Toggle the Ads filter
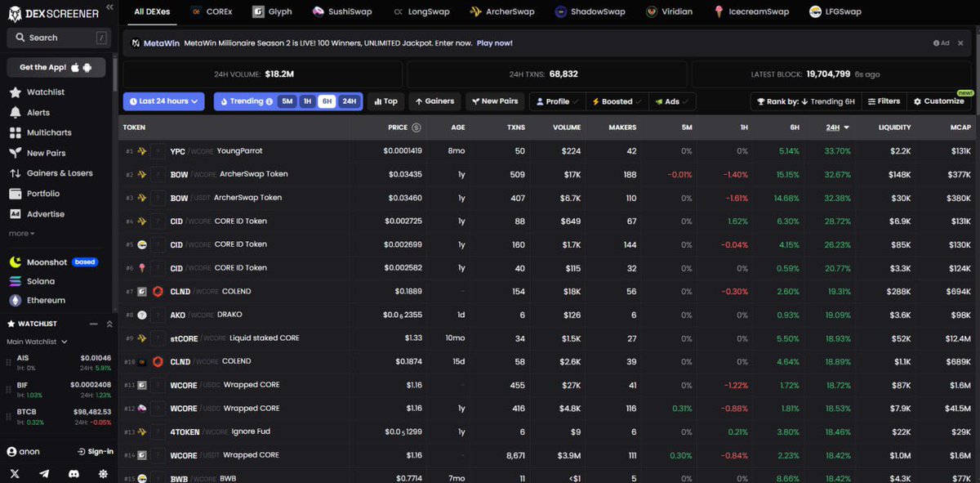 click(x=673, y=101)
